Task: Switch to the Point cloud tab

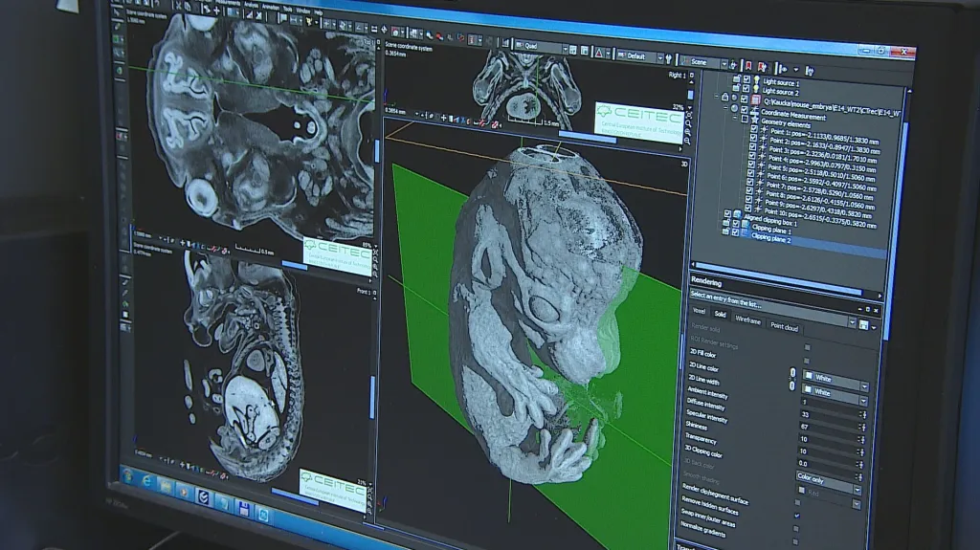Action: 785,325
